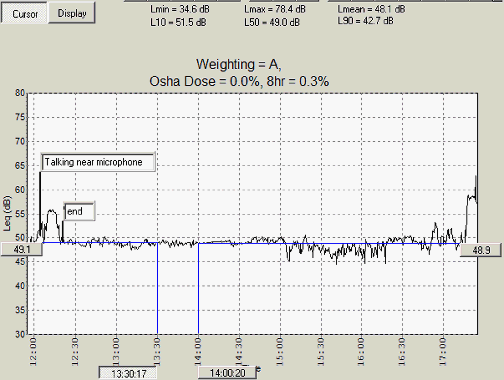
Task: Select the 'end' annotation label
Action: [79, 211]
